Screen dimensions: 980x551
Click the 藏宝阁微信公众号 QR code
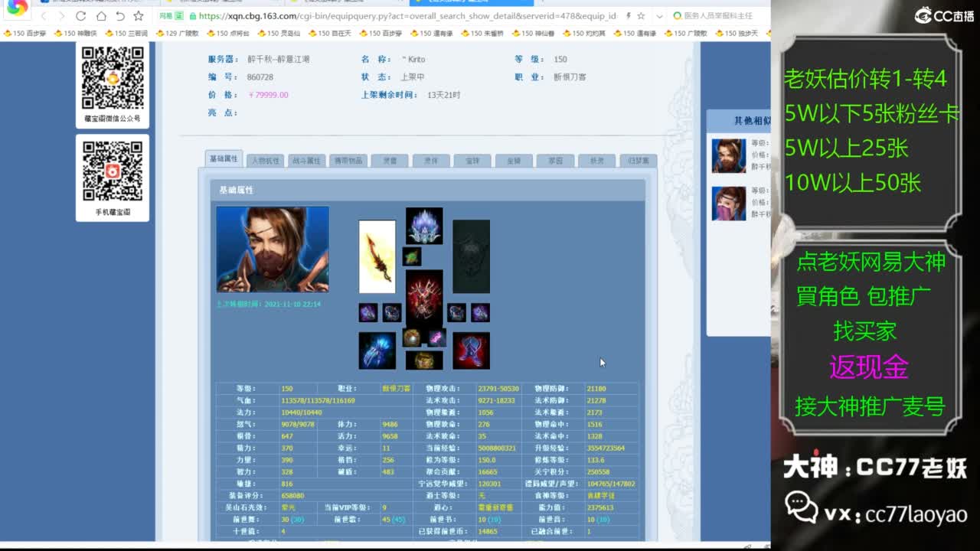113,77
